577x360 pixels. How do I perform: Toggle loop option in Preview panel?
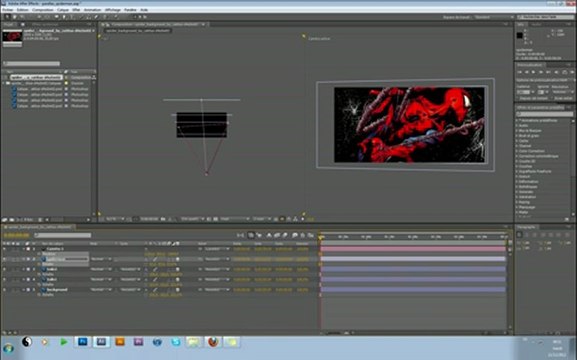(564, 73)
